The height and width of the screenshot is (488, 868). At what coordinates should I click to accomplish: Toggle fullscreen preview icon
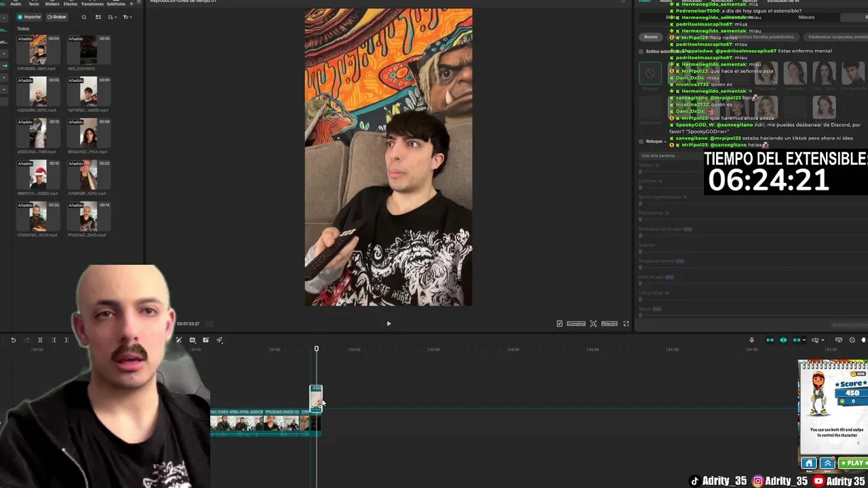(626, 324)
